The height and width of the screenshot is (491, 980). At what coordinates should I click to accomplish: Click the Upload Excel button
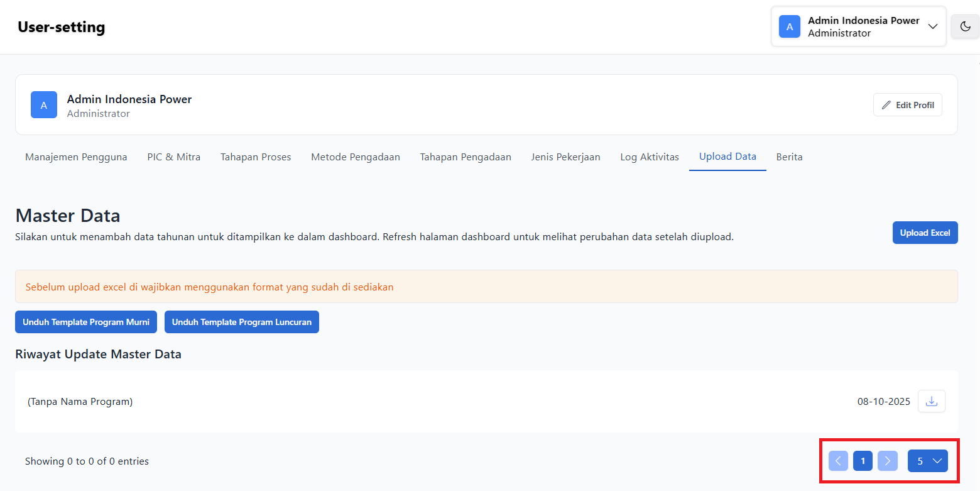click(925, 233)
